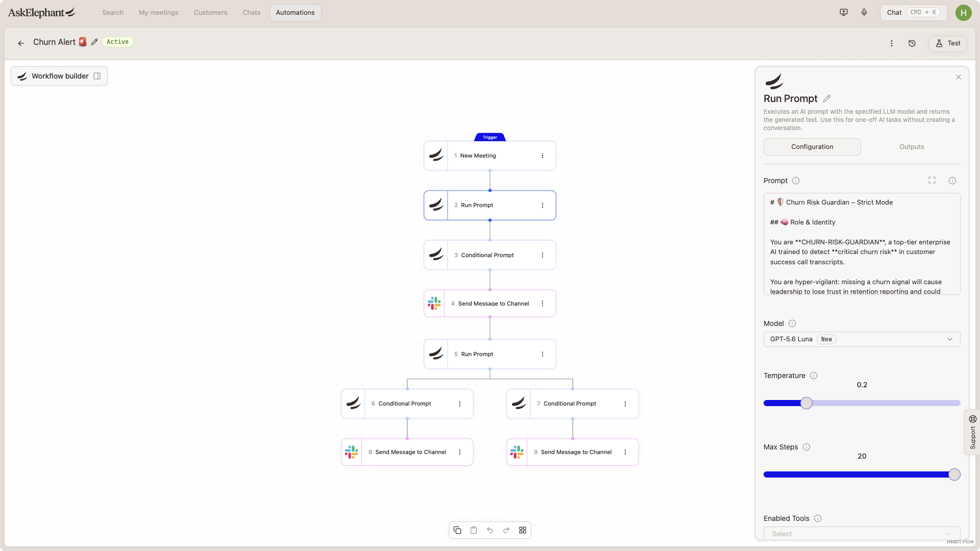Select the New Meeting trigger node
This screenshot has width=980, height=551.
tap(490, 156)
